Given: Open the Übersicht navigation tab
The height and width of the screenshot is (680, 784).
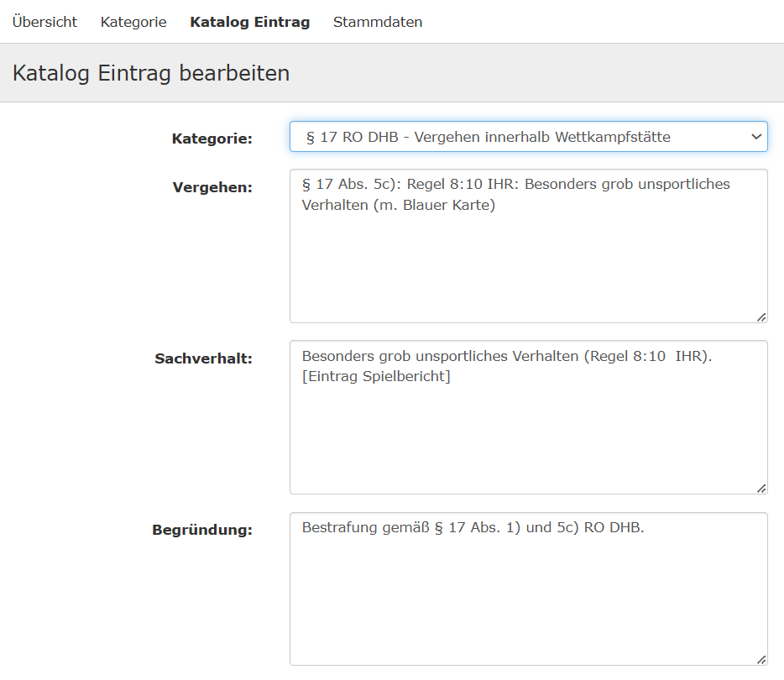Looking at the screenshot, I should click(x=44, y=22).
